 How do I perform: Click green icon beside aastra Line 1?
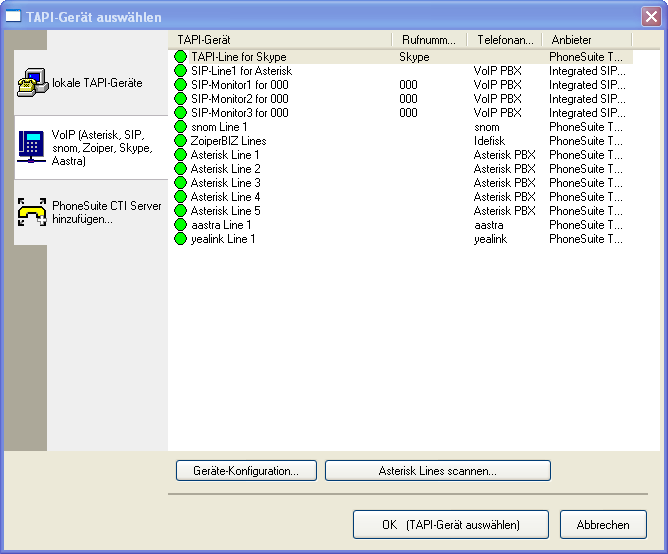tap(181, 225)
